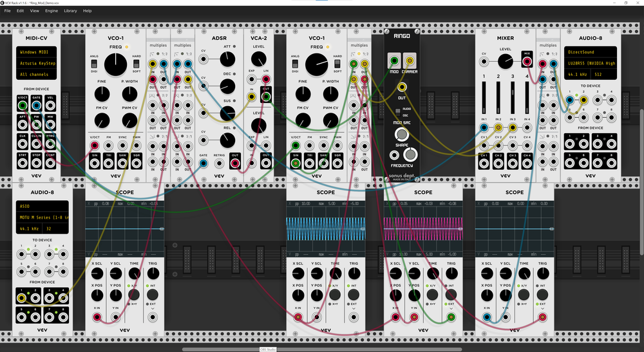Click the RINGO FREQUENCY knob

pyautogui.click(x=410, y=154)
